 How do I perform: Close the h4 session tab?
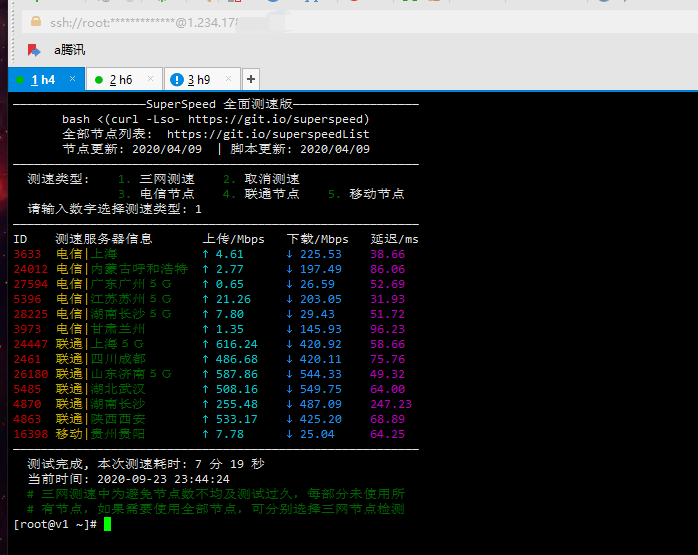click(72, 79)
